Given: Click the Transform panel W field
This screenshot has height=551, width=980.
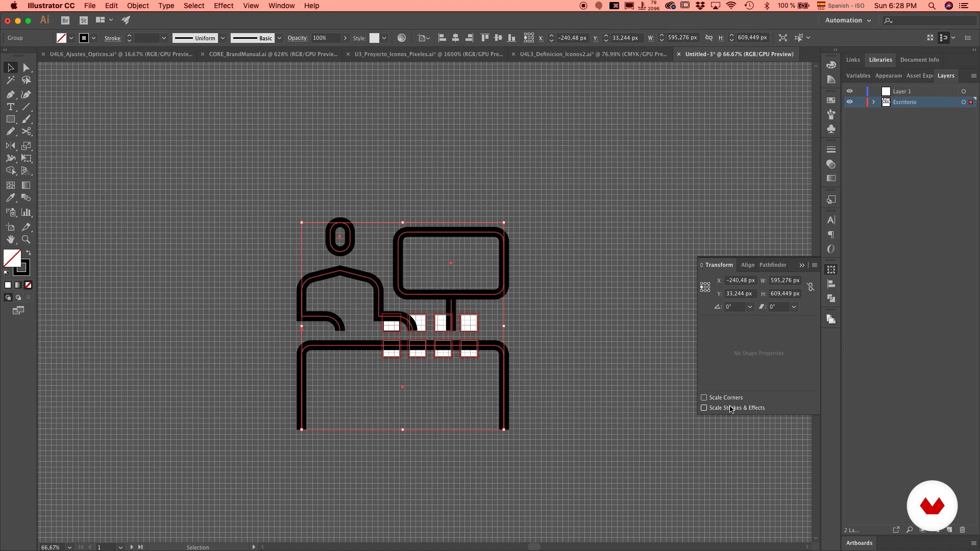Looking at the screenshot, I should 785,281.
